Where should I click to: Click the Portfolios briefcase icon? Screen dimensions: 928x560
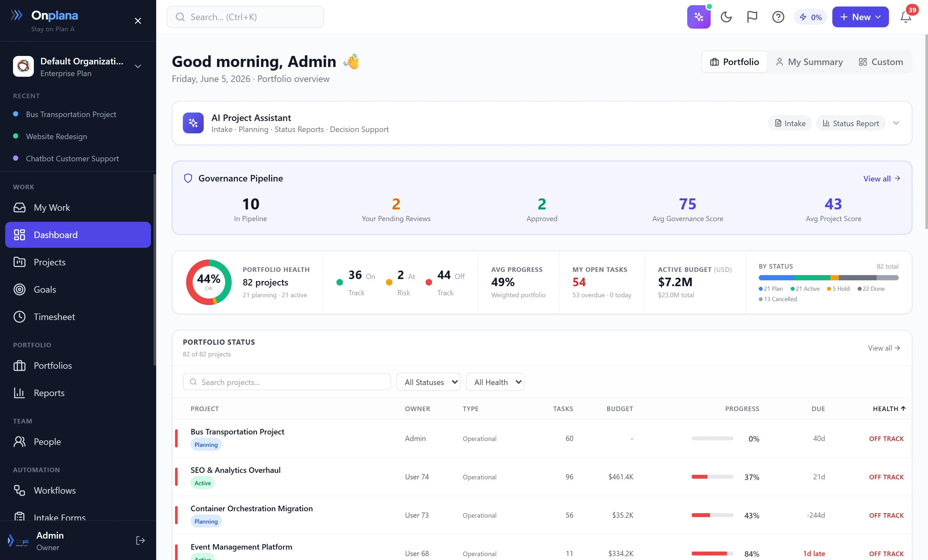tap(20, 366)
